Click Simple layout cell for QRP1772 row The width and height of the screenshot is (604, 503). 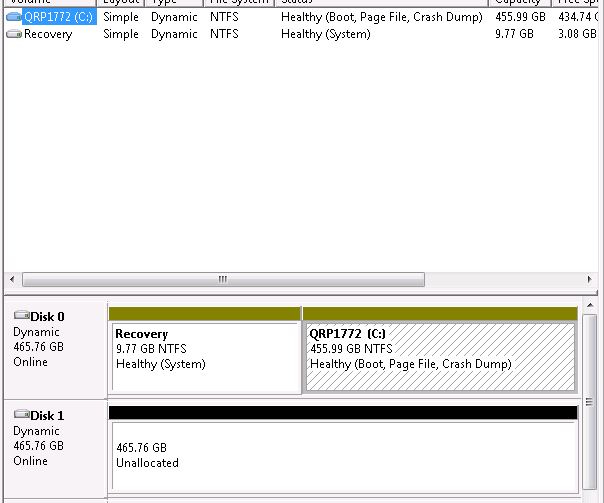121,17
